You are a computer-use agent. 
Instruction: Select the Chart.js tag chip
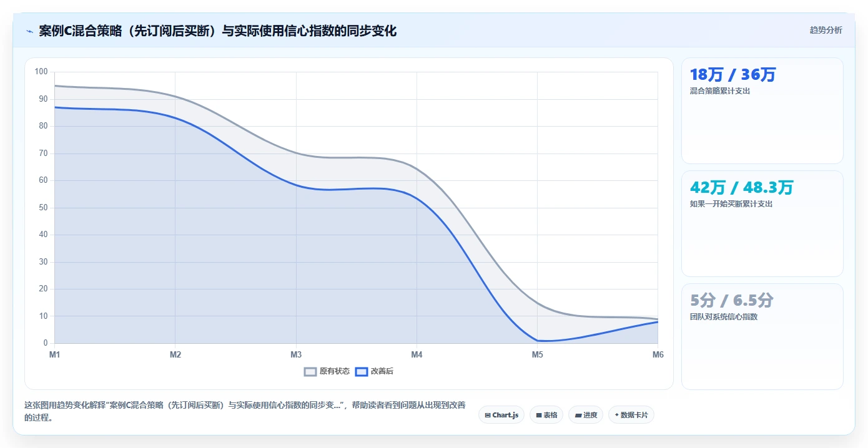point(501,415)
